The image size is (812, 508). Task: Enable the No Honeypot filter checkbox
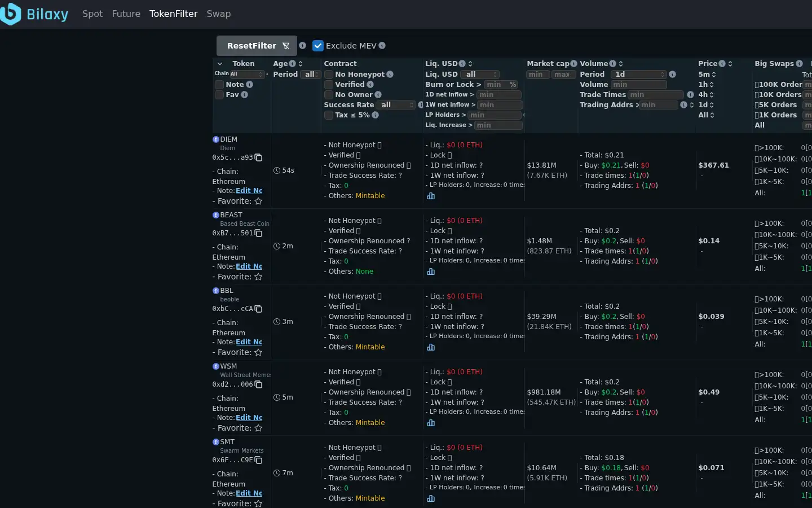coord(329,75)
